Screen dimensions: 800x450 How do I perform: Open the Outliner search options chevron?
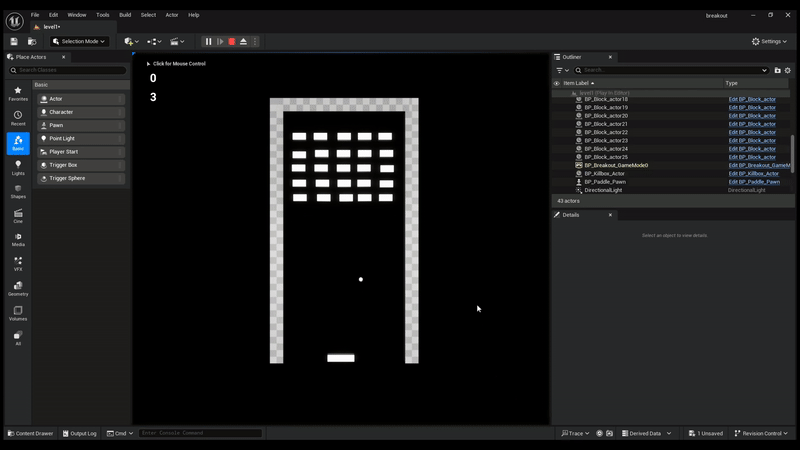764,70
